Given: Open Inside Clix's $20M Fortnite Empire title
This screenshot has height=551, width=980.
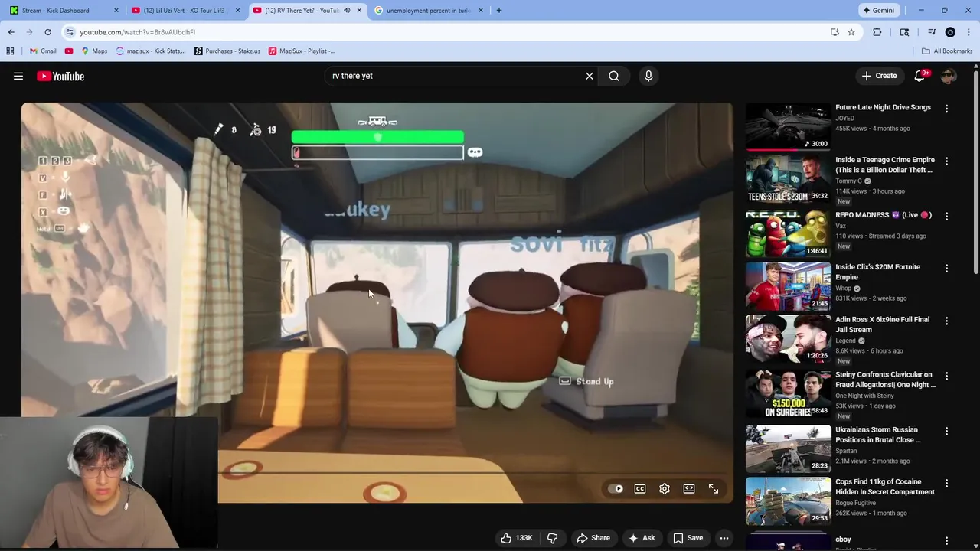Looking at the screenshot, I should pyautogui.click(x=877, y=272).
